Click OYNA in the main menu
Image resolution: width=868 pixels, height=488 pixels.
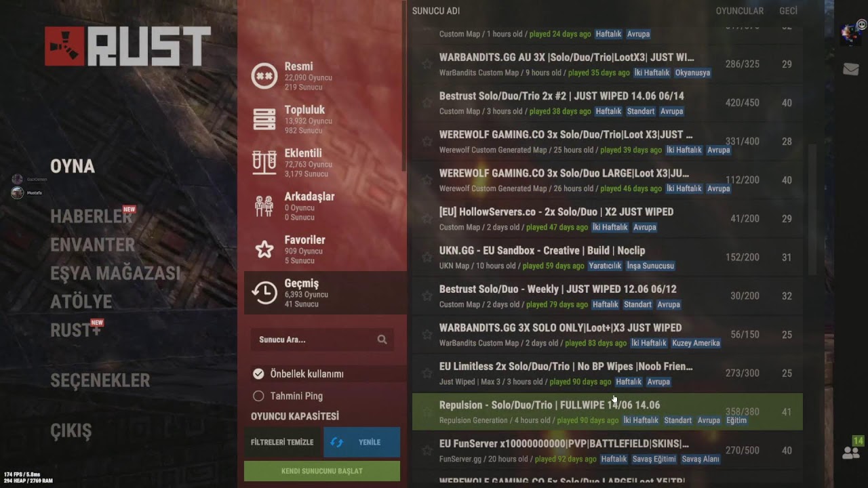pyautogui.click(x=73, y=167)
